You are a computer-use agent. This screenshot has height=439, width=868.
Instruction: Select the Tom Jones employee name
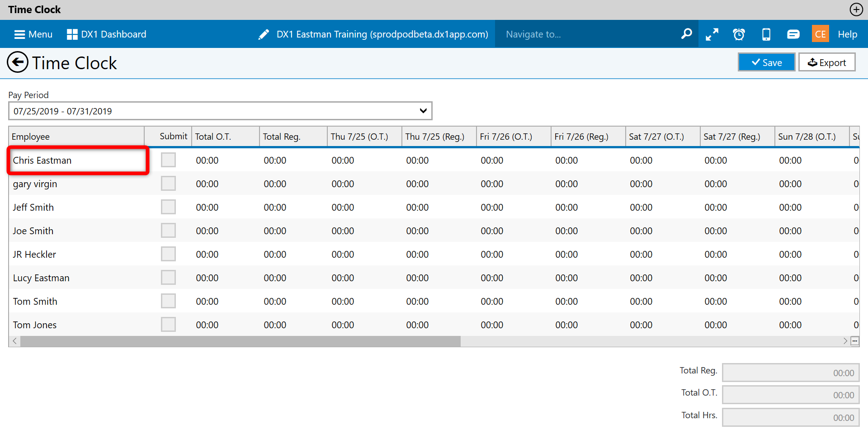[x=35, y=325]
